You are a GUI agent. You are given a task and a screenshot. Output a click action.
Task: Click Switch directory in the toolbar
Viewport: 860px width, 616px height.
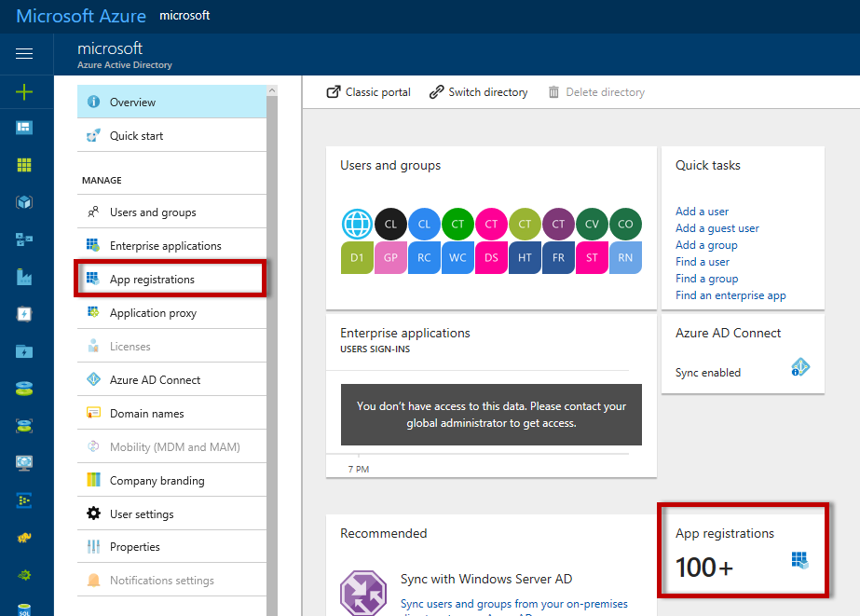pyautogui.click(x=478, y=92)
